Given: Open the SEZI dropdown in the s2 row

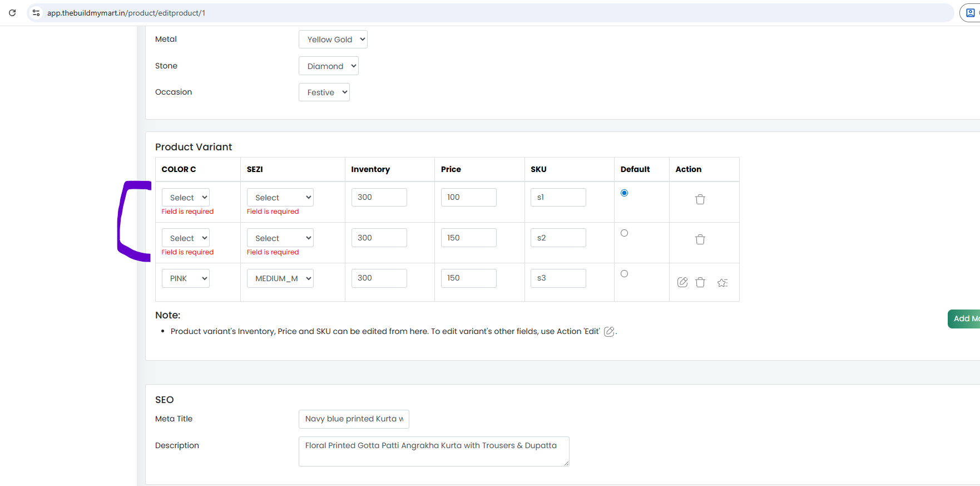Looking at the screenshot, I should 280,238.
